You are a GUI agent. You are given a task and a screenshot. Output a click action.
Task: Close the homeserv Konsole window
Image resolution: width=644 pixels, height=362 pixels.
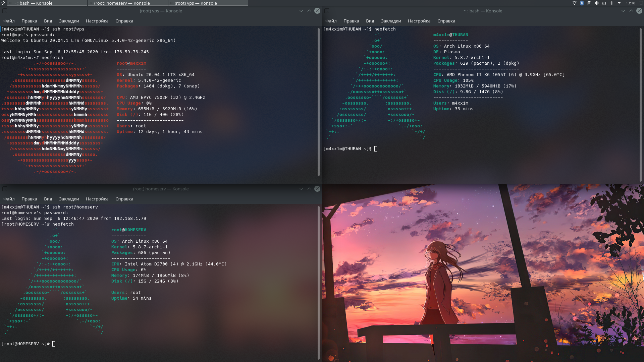317,189
